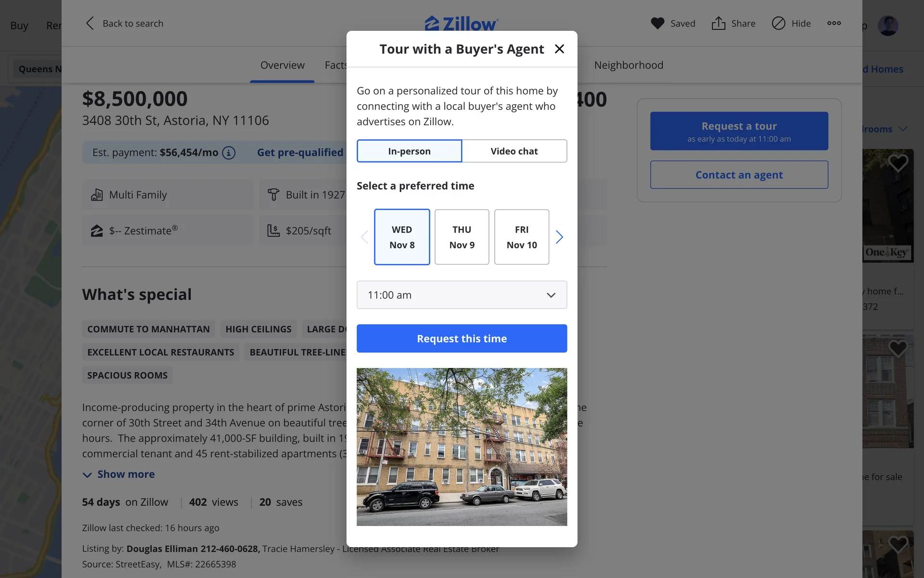The height and width of the screenshot is (578, 924).
Task: Choose THU Nov 9 tour date
Action: pyautogui.click(x=462, y=237)
